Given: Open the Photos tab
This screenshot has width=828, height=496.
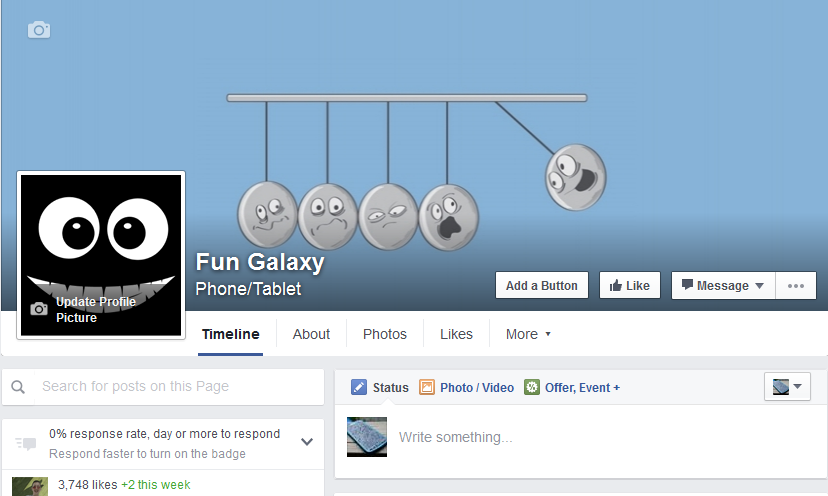Looking at the screenshot, I should 384,334.
